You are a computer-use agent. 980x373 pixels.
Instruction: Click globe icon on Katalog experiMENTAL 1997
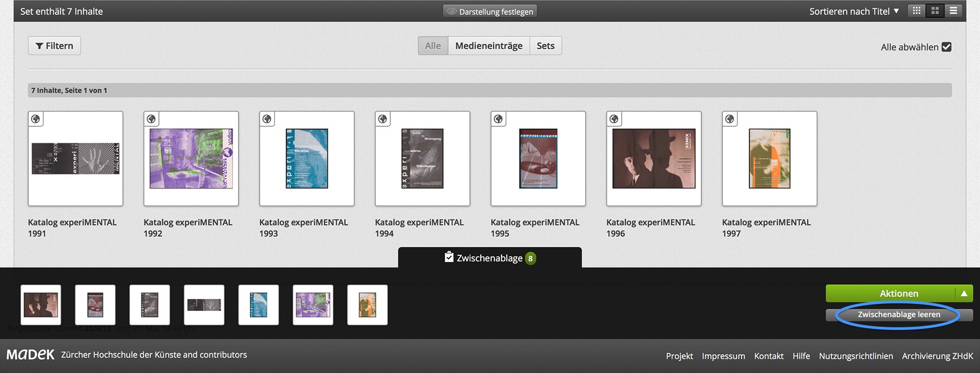730,119
